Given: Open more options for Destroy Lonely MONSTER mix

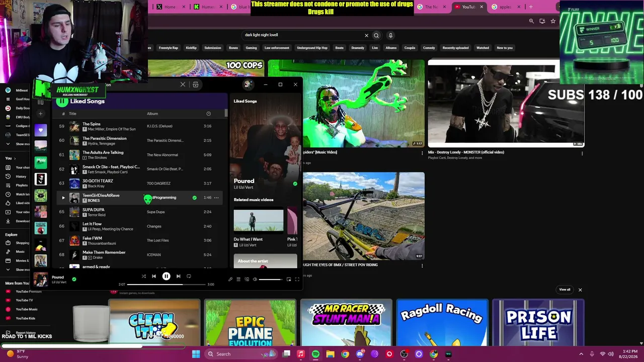Looking at the screenshot, I should [x=582, y=153].
